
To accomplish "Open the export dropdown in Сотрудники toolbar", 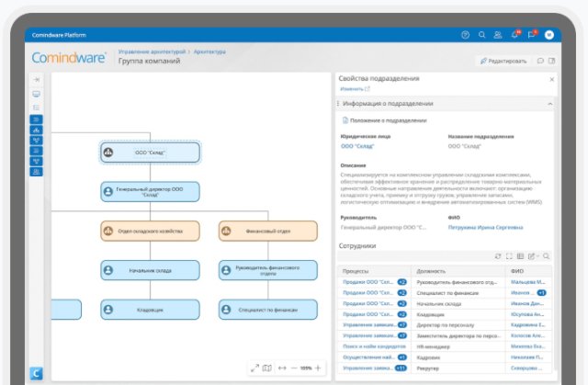I will click(533, 256).
